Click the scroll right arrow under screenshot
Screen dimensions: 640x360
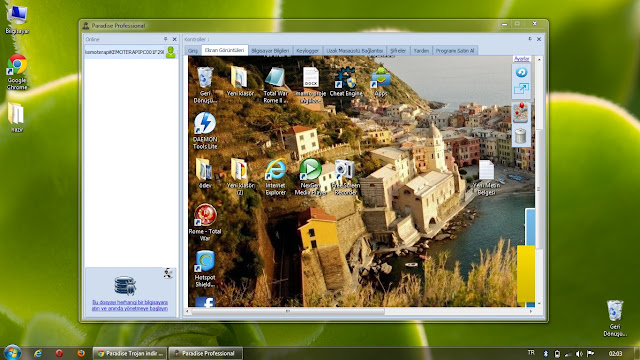pyautogui.click(x=531, y=311)
